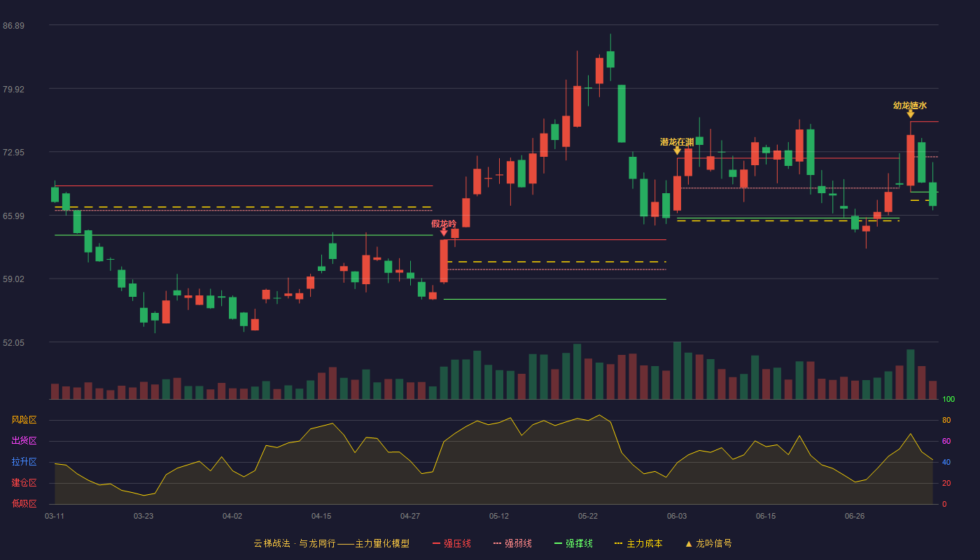
Task: Click the magenta 60 indicator scale value
Action: pyautogui.click(x=946, y=441)
